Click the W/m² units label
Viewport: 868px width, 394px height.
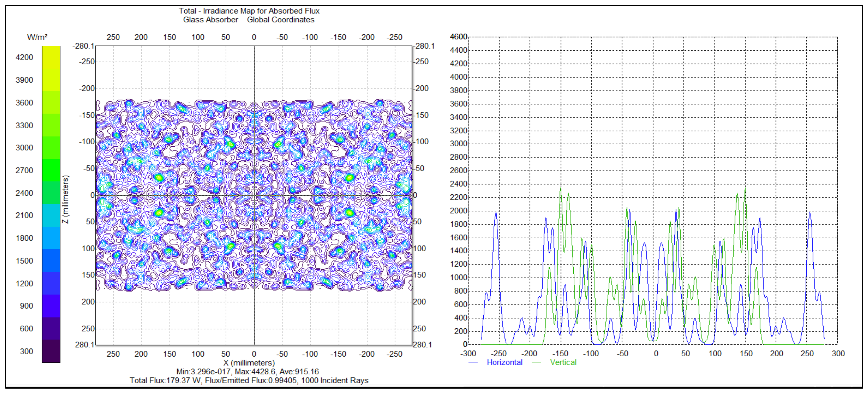[37, 37]
